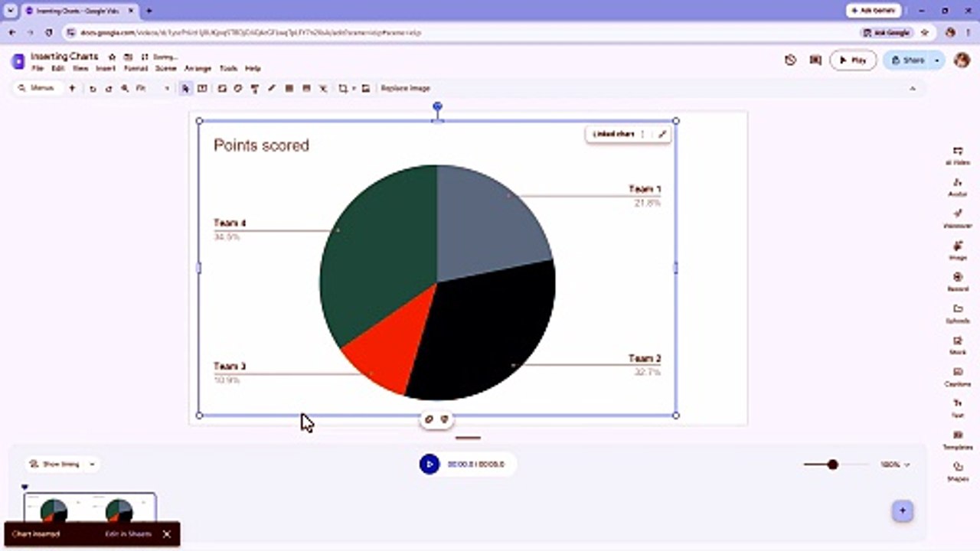The image size is (980, 551).
Task: Adjust the timeline zoom slider handle
Action: pos(833,465)
